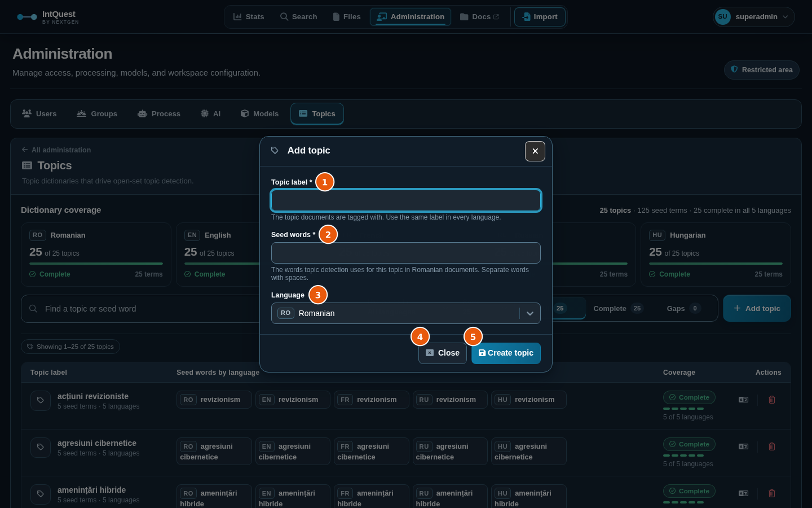This screenshot has height=508, width=812.
Task: Click the tag icon beside agresiuni cibernetice
Action: click(41, 447)
